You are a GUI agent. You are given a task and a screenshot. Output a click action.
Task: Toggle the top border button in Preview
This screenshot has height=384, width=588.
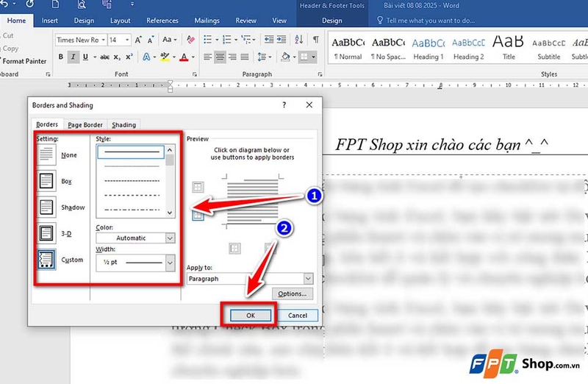coord(198,187)
